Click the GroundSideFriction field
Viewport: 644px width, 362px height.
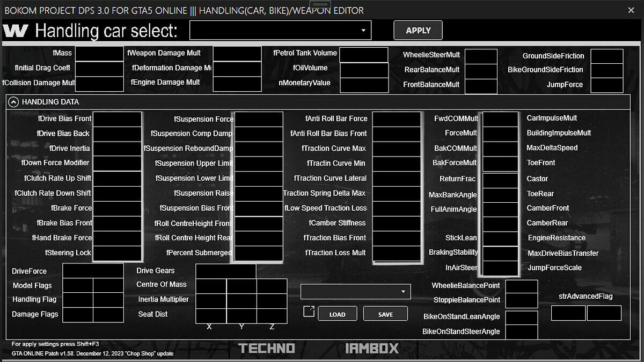[607, 56]
